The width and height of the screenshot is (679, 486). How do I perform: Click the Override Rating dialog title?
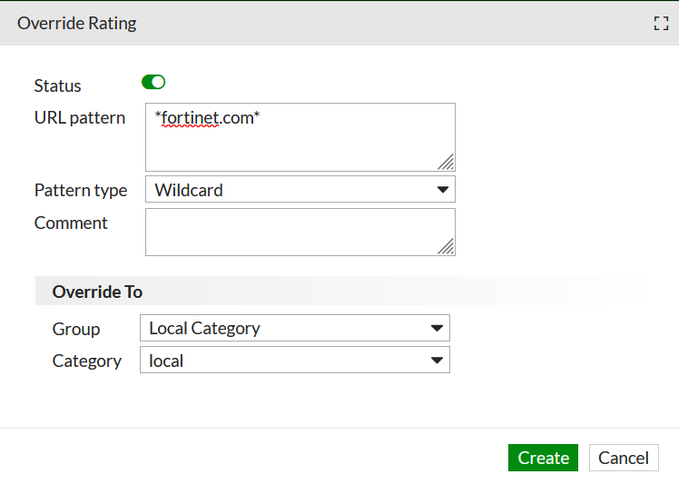(x=77, y=22)
